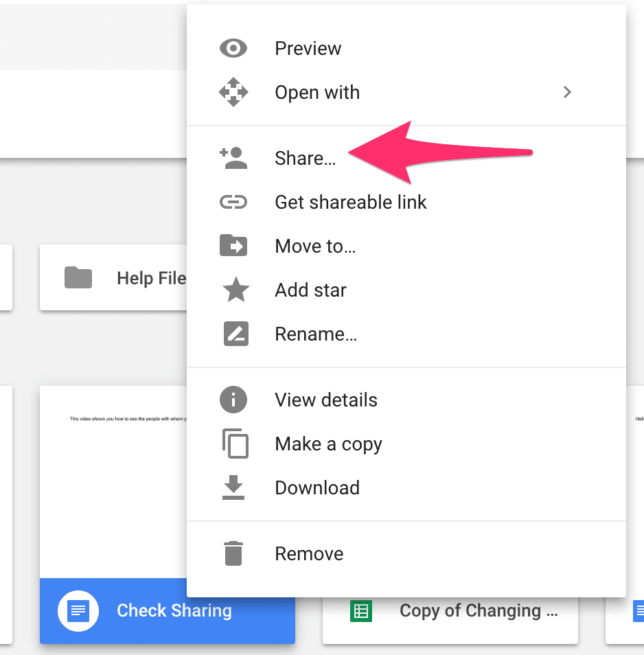This screenshot has width=644, height=655.
Task: Select Open with menu entry
Action: click(x=406, y=92)
